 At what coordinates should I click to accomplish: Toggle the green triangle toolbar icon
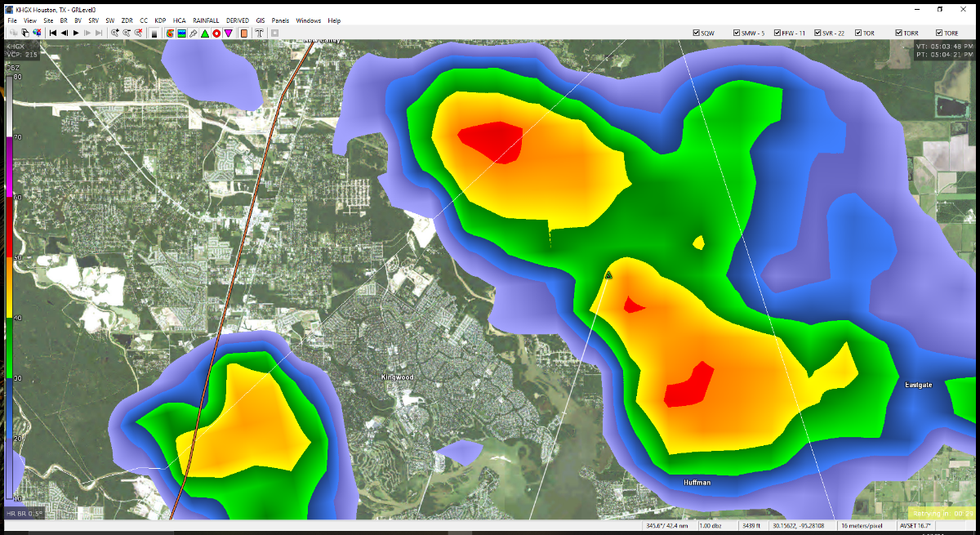[205, 33]
